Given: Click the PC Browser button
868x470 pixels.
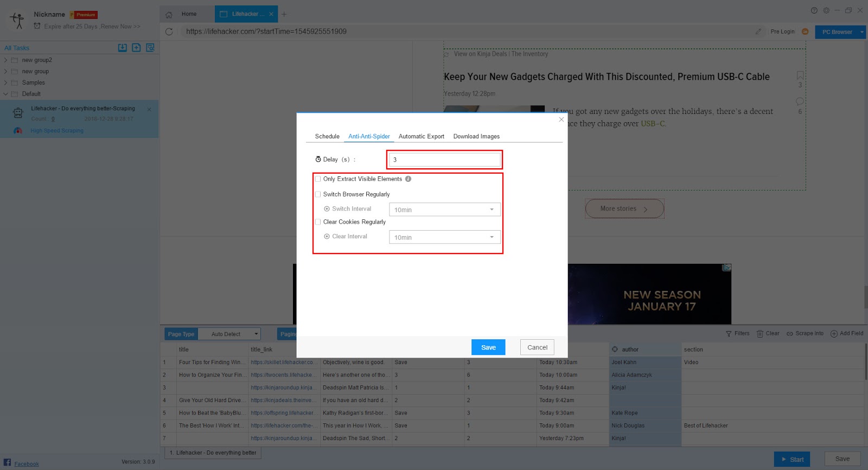Looking at the screenshot, I should pos(837,32).
